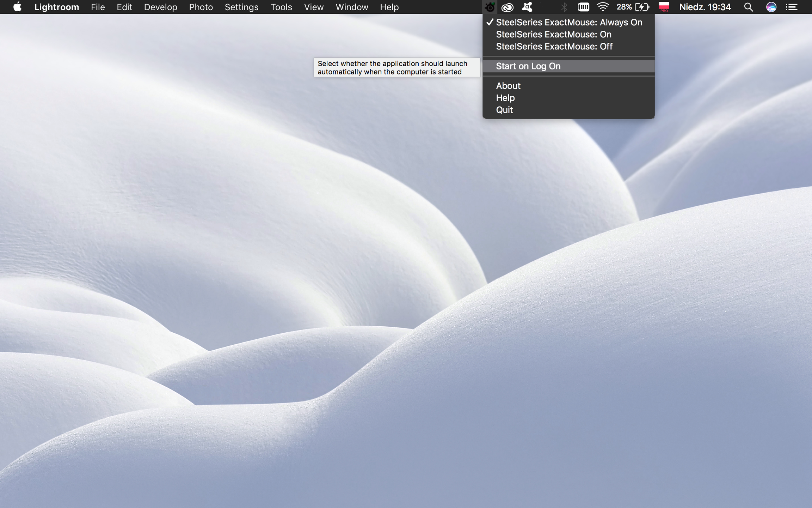
Task: Open the Adobe Creative Cloud menu bar icon
Action: coord(508,7)
